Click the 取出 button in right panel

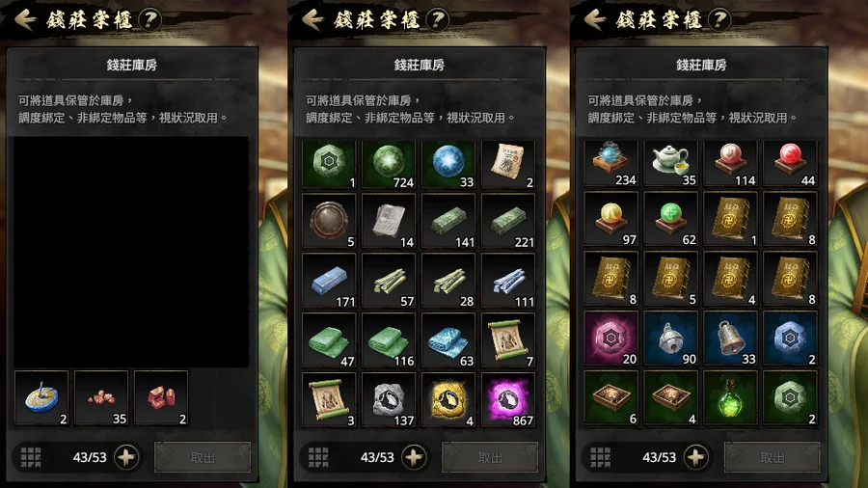(x=773, y=457)
